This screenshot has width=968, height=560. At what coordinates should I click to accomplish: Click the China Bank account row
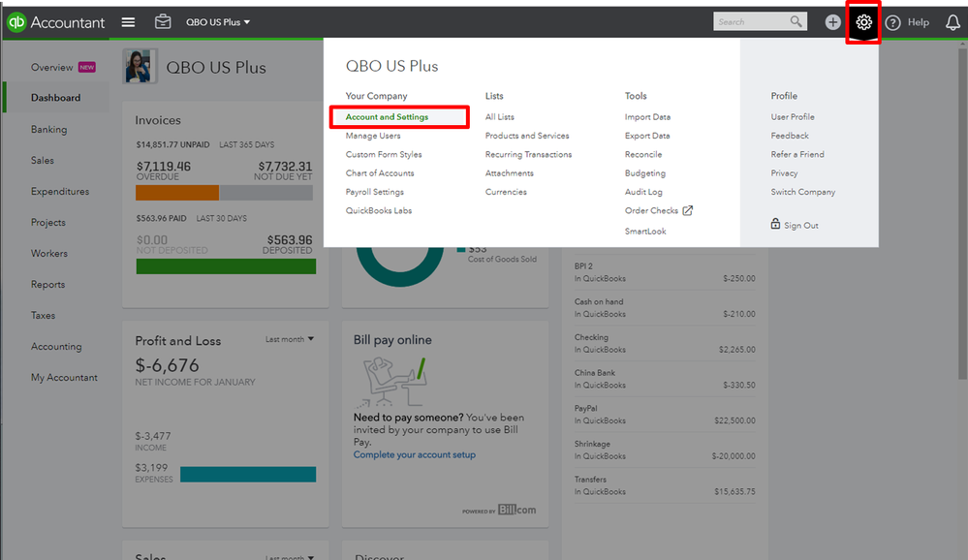(665, 379)
